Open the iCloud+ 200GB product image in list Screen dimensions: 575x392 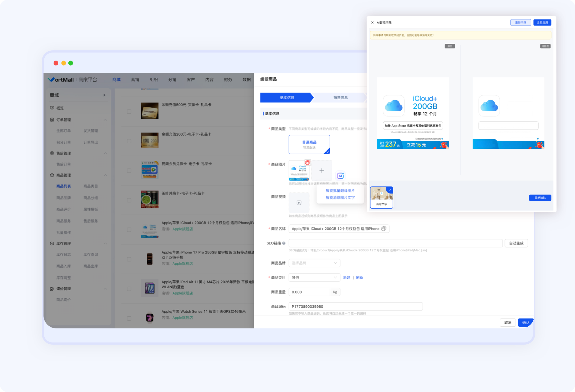pos(150,229)
